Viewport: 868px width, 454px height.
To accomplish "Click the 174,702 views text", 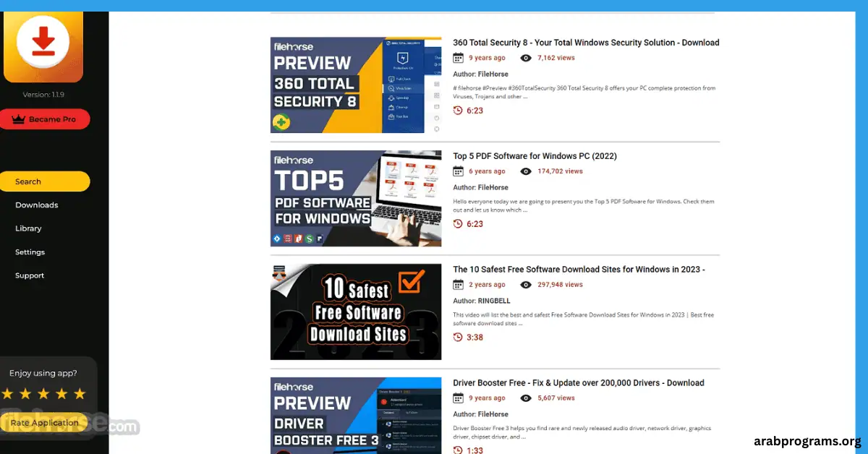I will pyautogui.click(x=560, y=171).
